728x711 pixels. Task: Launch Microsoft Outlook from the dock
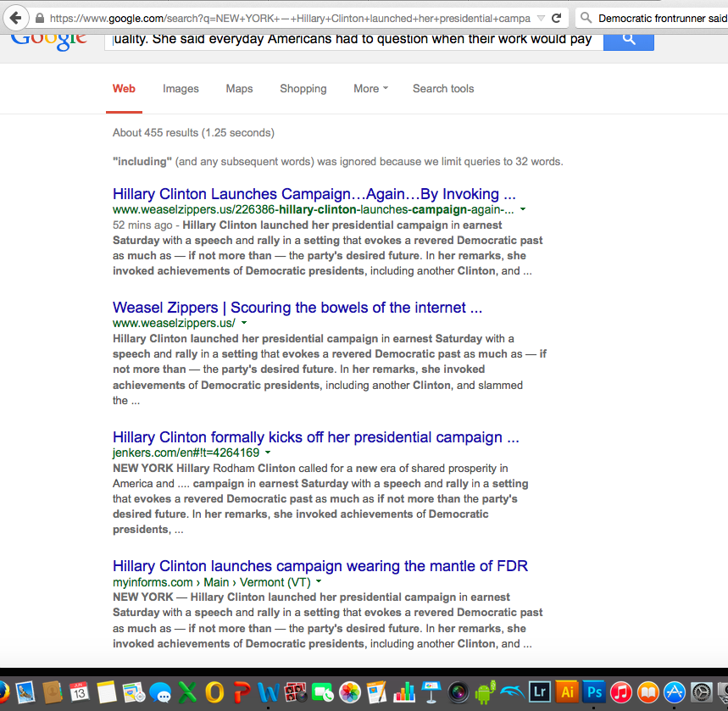point(214,693)
